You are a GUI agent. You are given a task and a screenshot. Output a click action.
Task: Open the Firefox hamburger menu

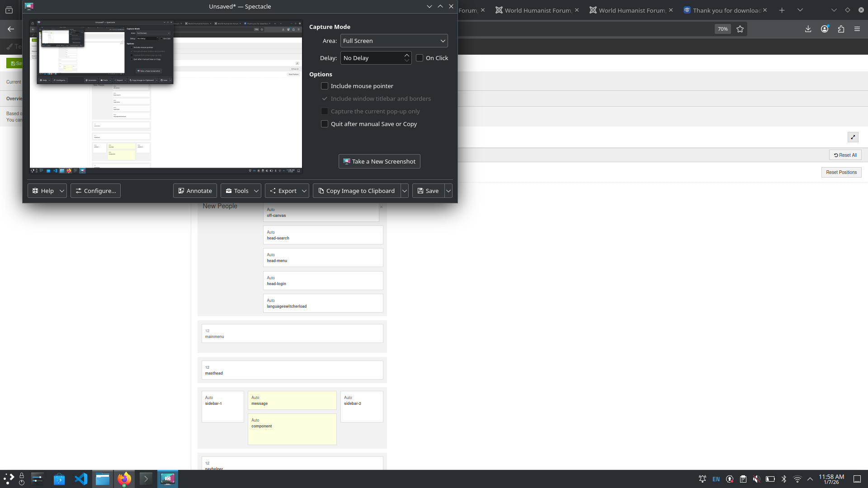[857, 29]
